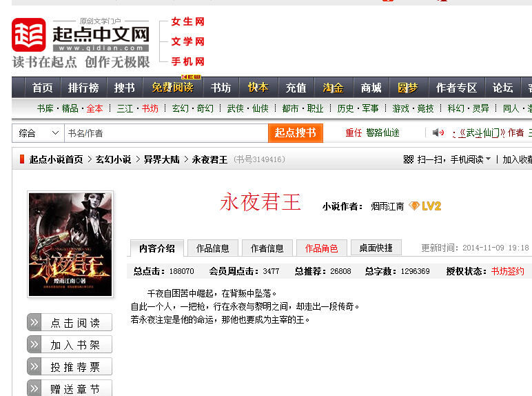
Task: Open the 玄幻 category link
Action: [180, 108]
